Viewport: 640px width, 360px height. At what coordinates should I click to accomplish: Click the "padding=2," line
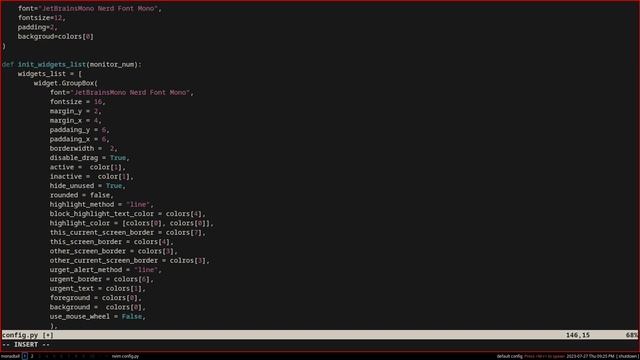click(x=38, y=27)
